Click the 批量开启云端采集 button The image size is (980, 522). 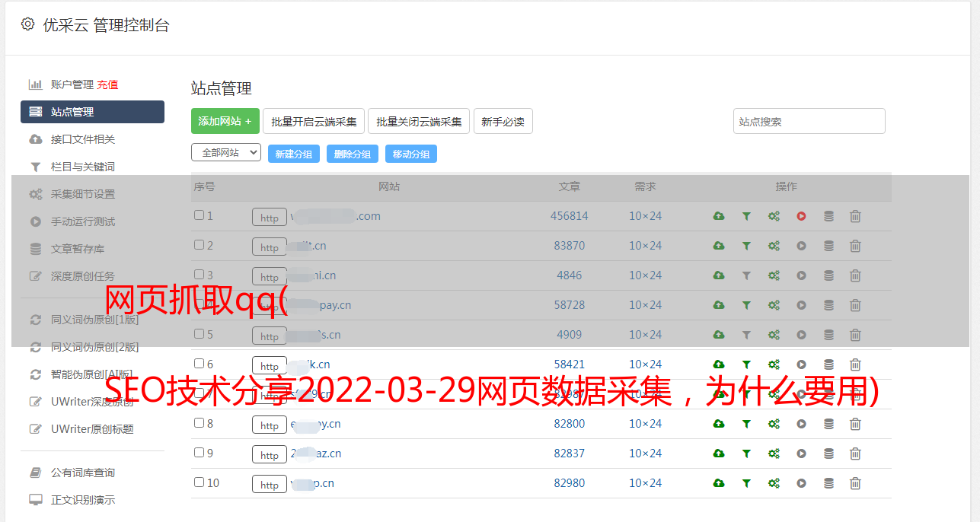click(x=314, y=121)
